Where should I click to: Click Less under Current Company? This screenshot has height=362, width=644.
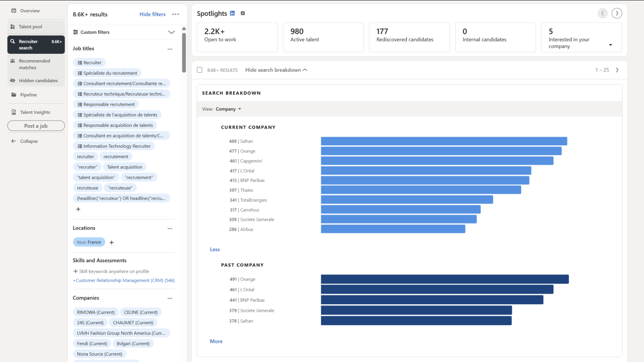(x=215, y=249)
